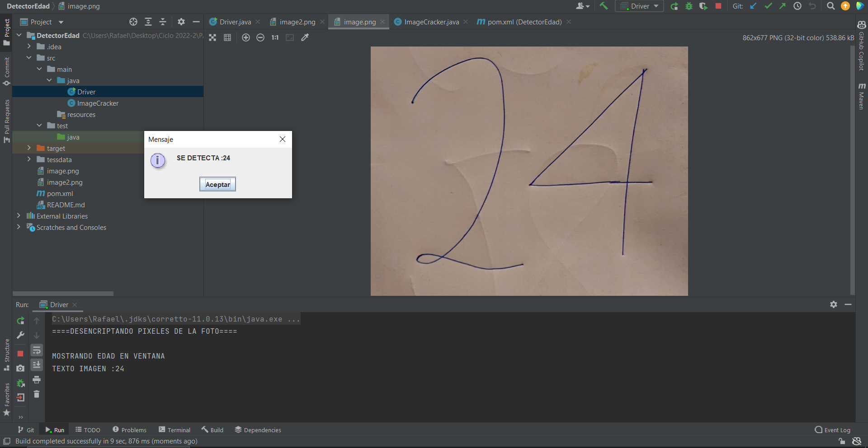The image size is (868, 448).
Task: Click the Build hammer icon in the toolbar
Action: [x=604, y=6]
